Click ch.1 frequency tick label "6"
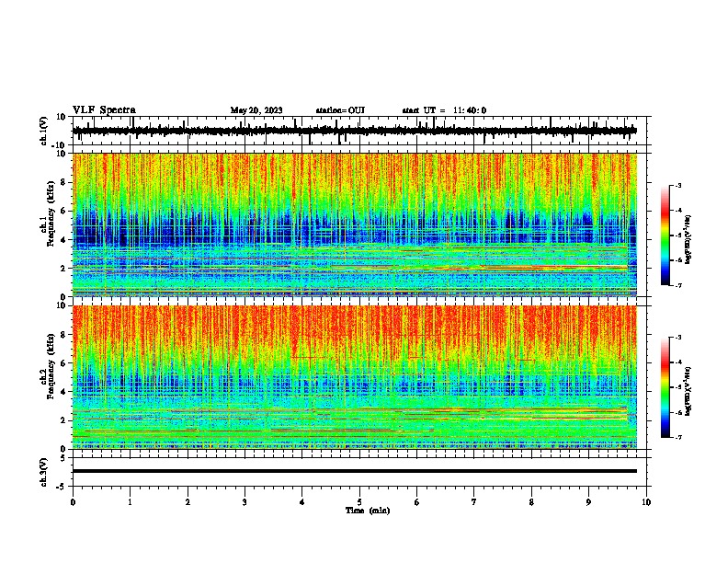Viewport: 728px width, 563px height. [63, 211]
